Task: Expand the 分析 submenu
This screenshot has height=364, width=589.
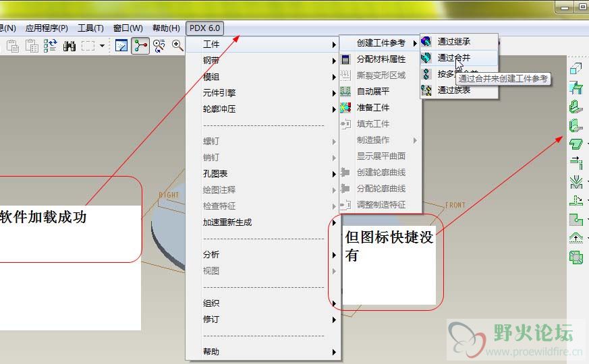Action: point(263,254)
